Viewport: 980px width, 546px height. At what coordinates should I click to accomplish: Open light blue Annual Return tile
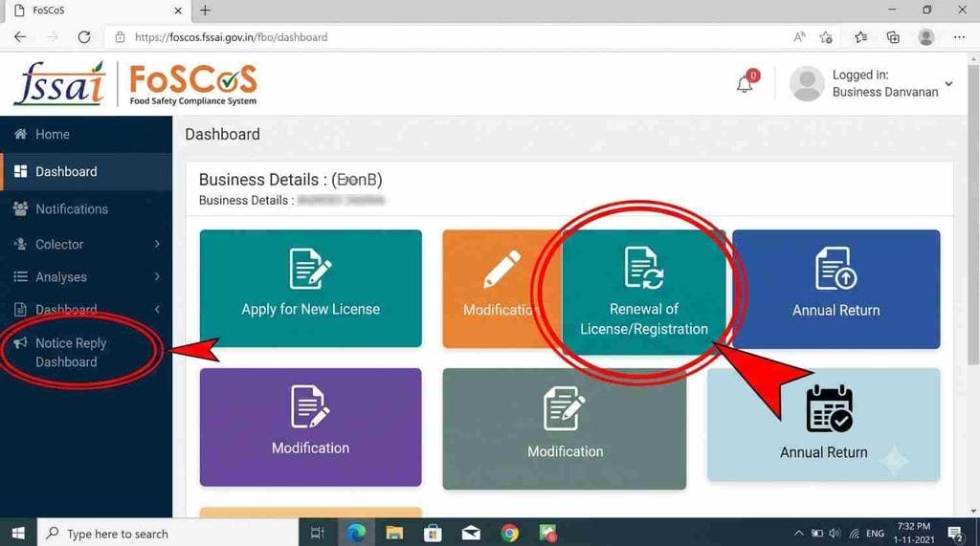click(824, 425)
